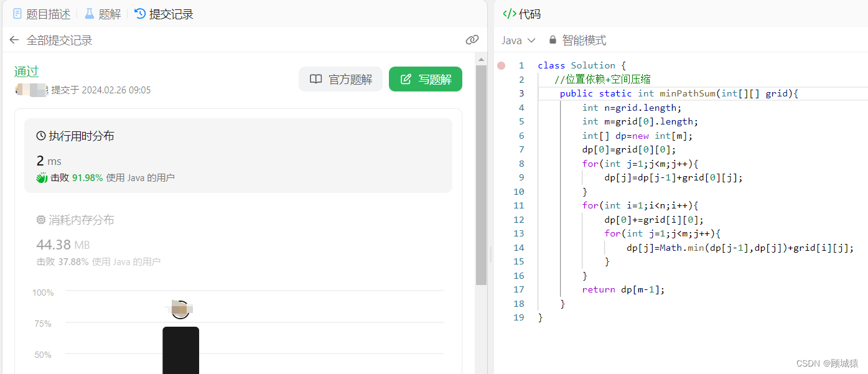Open 全部提交记录 link
This screenshot has height=374, width=868.
59,40
